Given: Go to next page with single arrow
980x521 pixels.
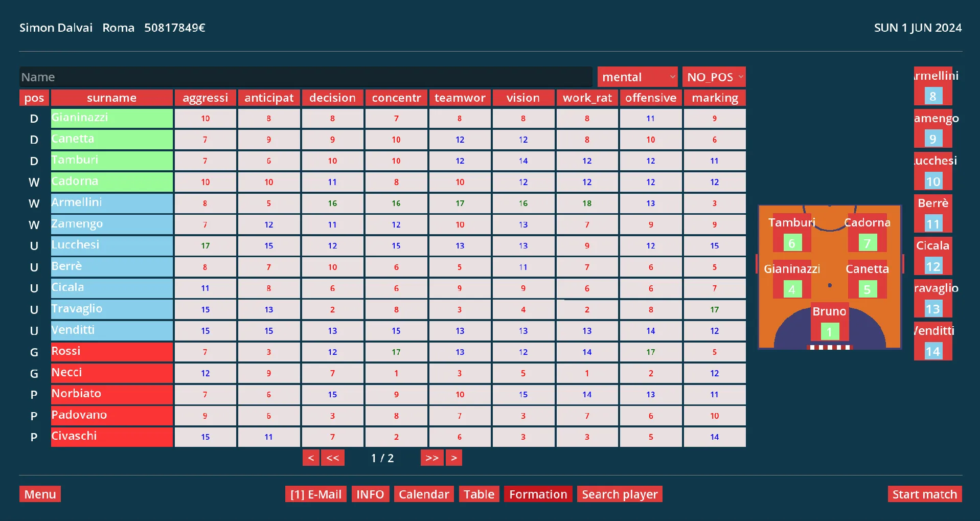Looking at the screenshot, I should coord(454,458).
